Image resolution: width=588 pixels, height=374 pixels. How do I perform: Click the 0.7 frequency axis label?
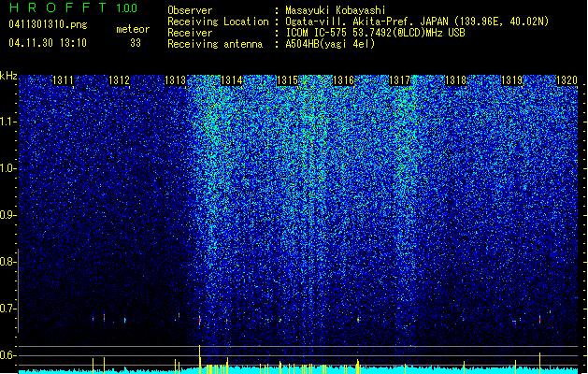7,309
